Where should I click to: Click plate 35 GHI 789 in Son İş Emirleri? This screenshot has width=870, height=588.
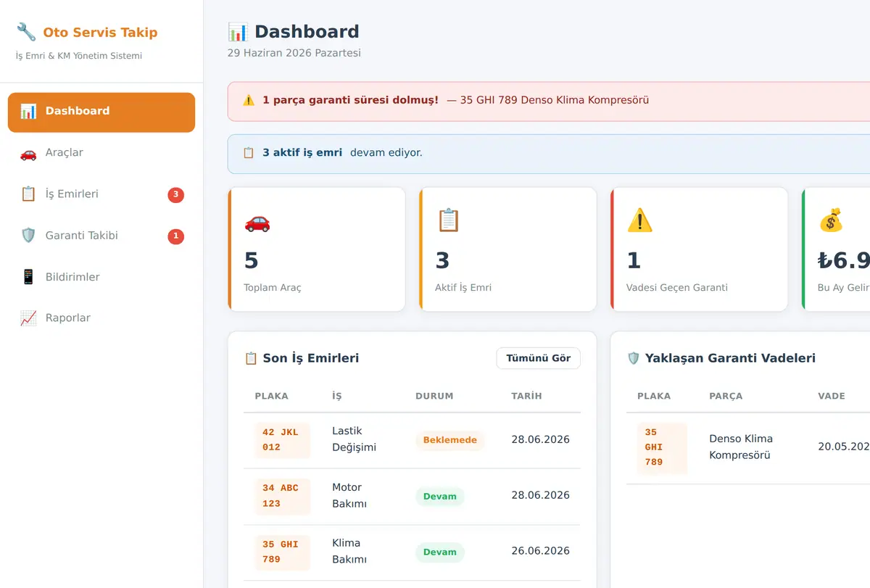[282, 552]
